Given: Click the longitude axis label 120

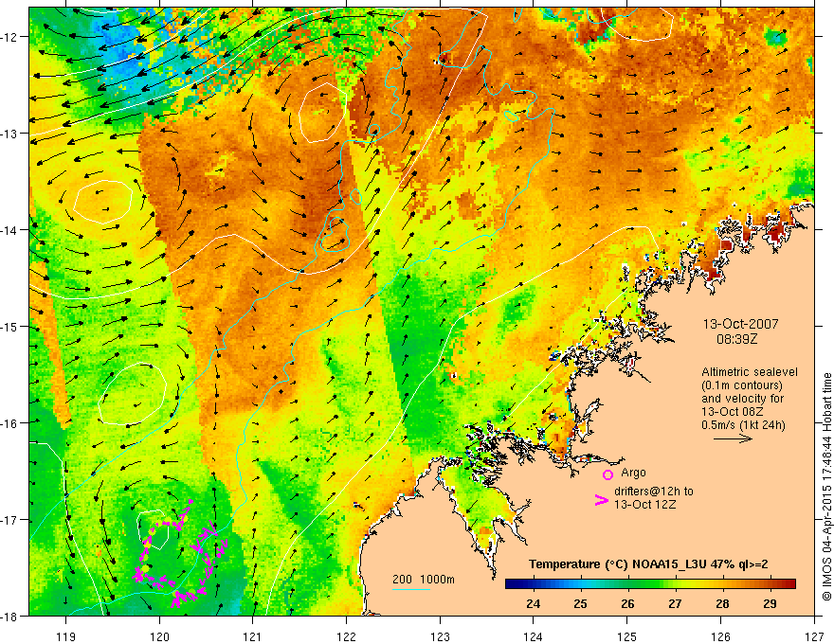Looking at the screenshot, I should pyautogui.click(x=159, y=636).
